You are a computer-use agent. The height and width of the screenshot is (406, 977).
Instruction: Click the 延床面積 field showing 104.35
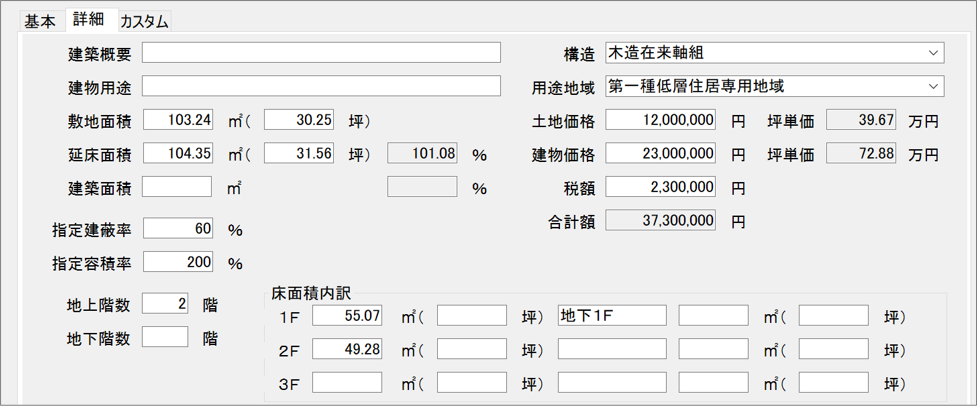(179, 154)
